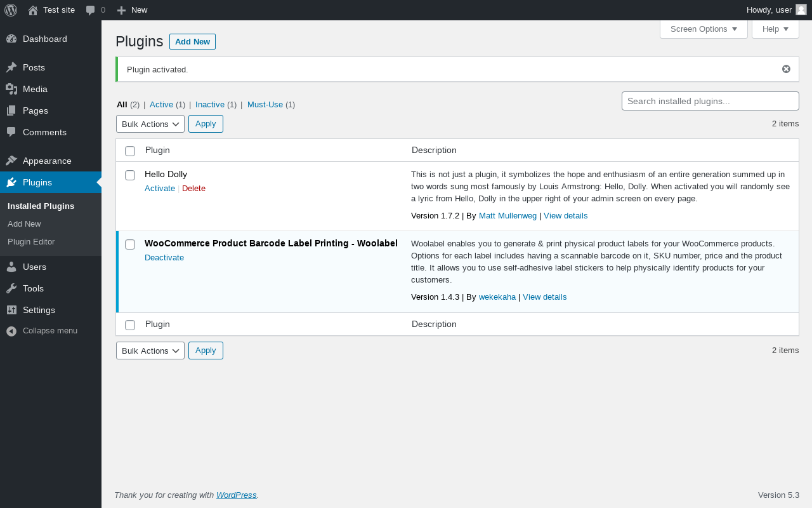View details for Woolabel plugin
Viewport: 812px width, 508px height.
coord(545,297)
